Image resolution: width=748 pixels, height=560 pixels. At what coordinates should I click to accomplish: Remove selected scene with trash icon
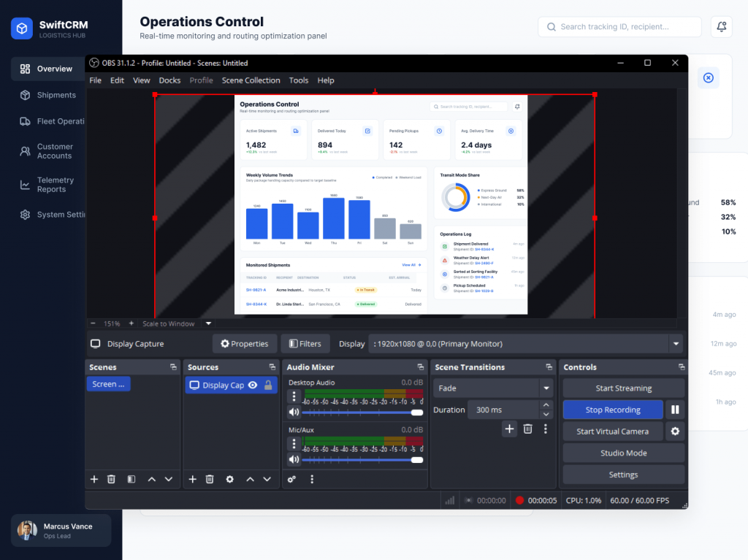click(x=111, y=479)
